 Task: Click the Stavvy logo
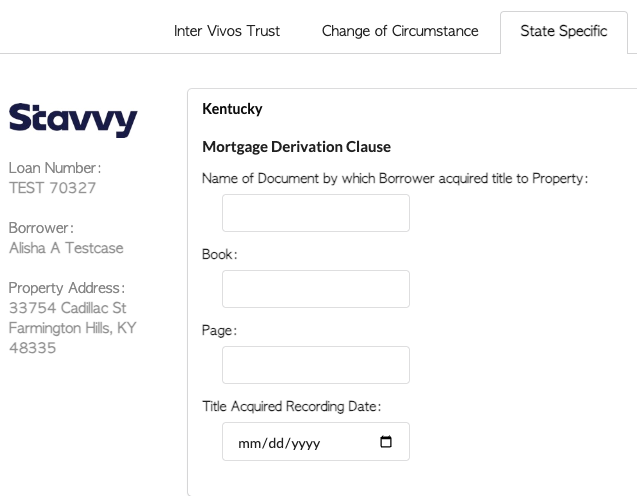click(73, 120)
